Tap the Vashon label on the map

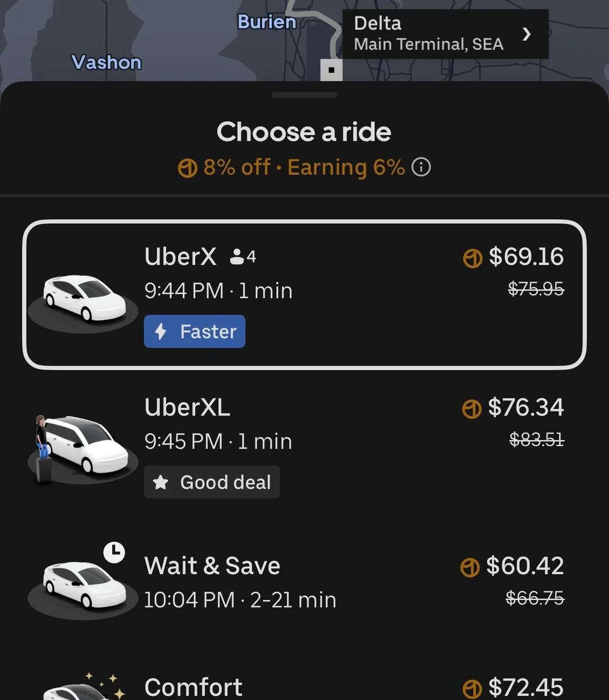[x=106, y=62]
